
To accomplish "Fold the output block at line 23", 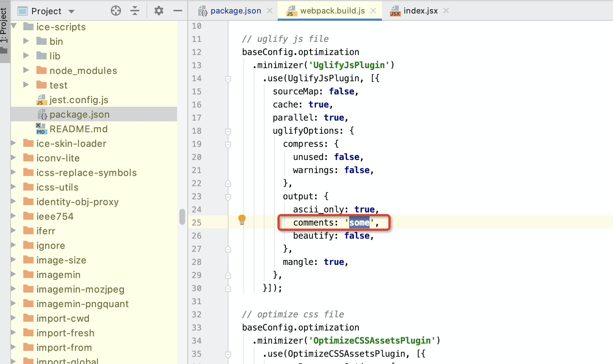I will tap(228, 197).
